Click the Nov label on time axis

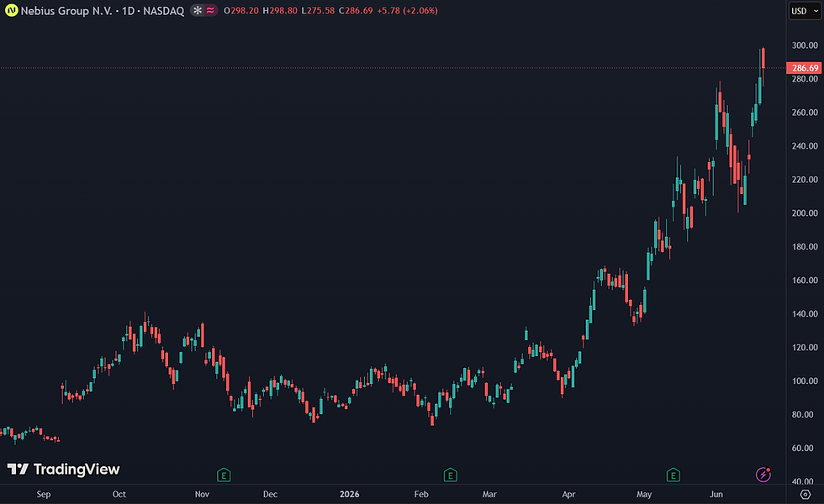coord(203,495)
